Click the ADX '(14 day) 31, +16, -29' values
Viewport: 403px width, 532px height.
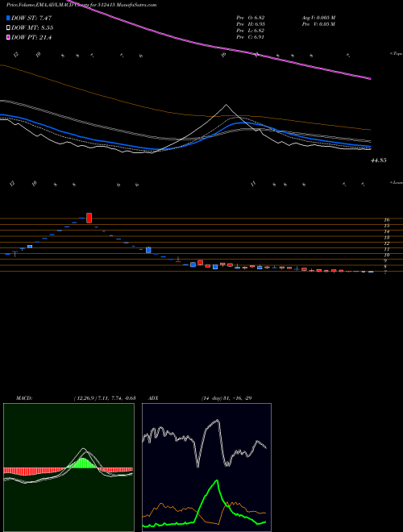[x=226, y=398]
